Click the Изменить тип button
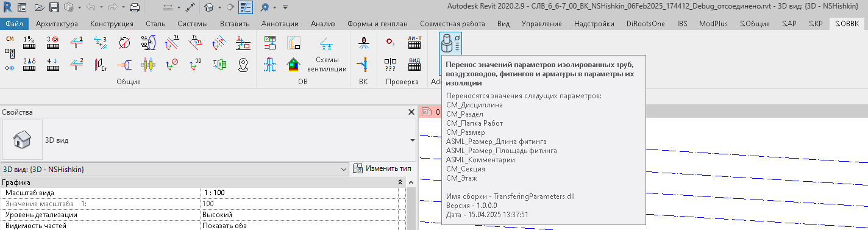Viewport: 868px width, 230px height. tap(383, 168)
